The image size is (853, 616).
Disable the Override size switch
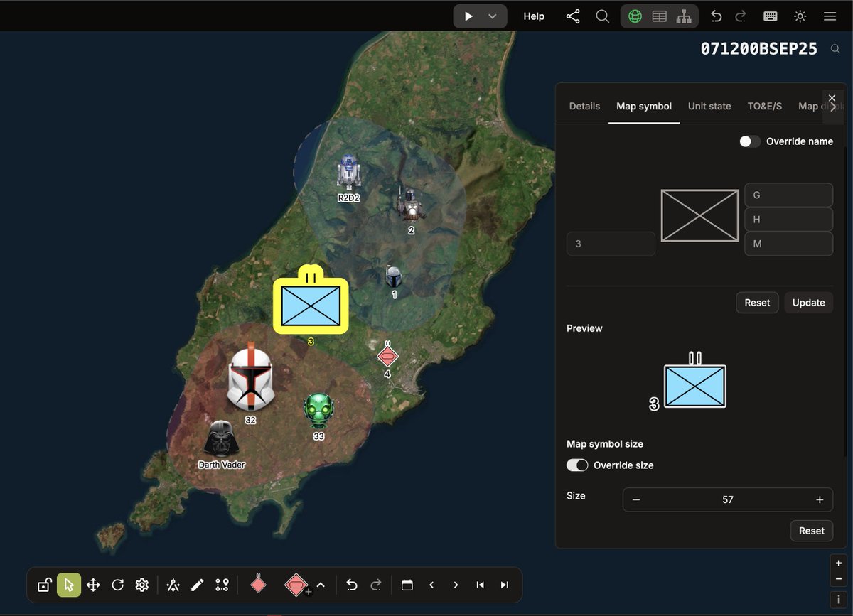[x=577, y=465]
